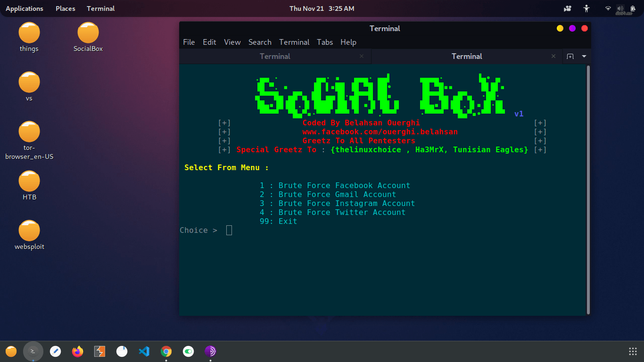The height and width of the screenshot is (362, 644).
Task: Click the Terminal icon in the dock
Action: [x=33, y=351]
